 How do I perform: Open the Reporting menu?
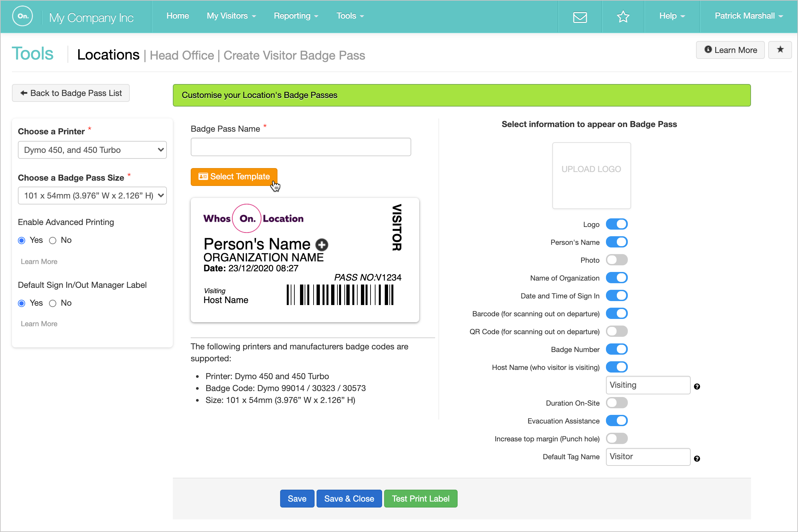[295, 16]
